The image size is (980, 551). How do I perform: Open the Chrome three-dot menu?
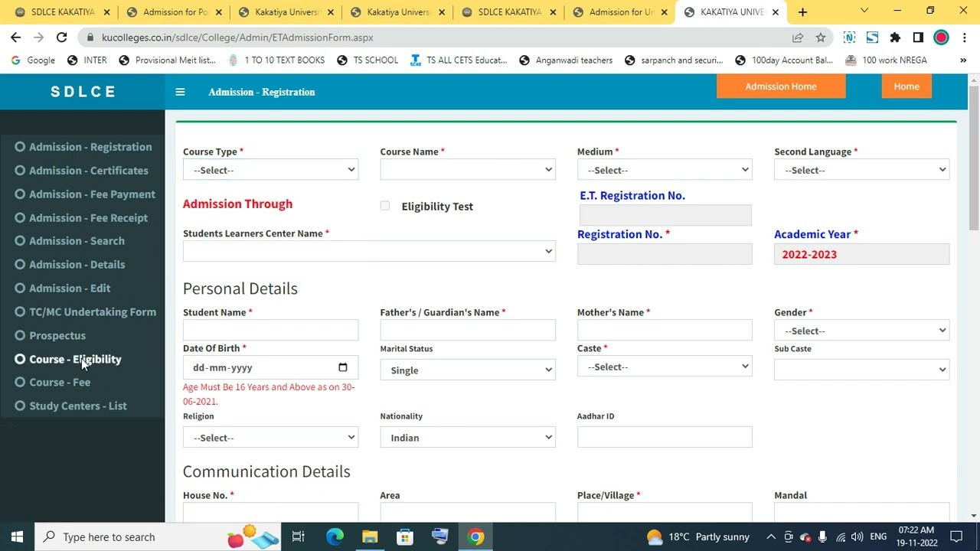click(x=964, y=37)
